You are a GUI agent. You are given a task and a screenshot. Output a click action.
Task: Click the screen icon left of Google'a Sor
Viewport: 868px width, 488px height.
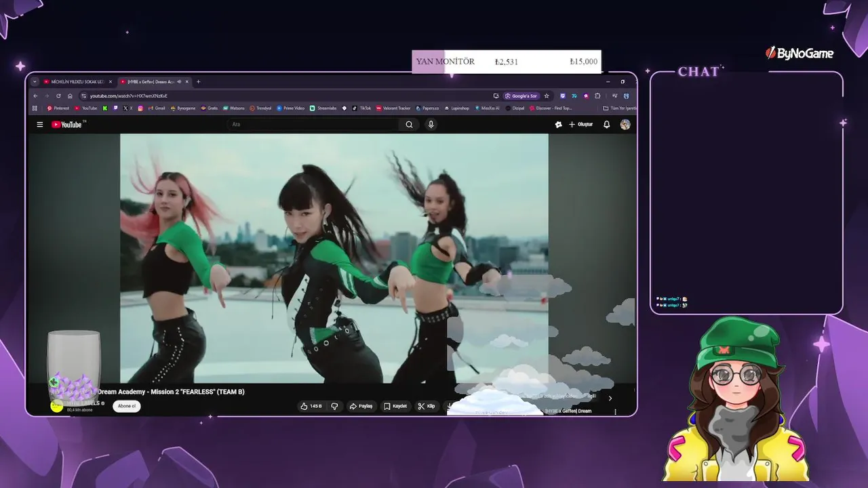pos(496,96)
